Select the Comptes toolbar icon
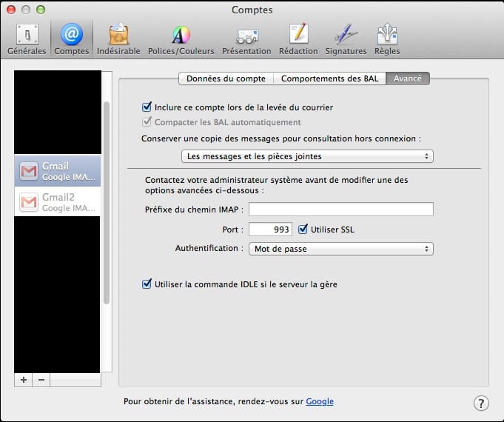 pos(71,39)
